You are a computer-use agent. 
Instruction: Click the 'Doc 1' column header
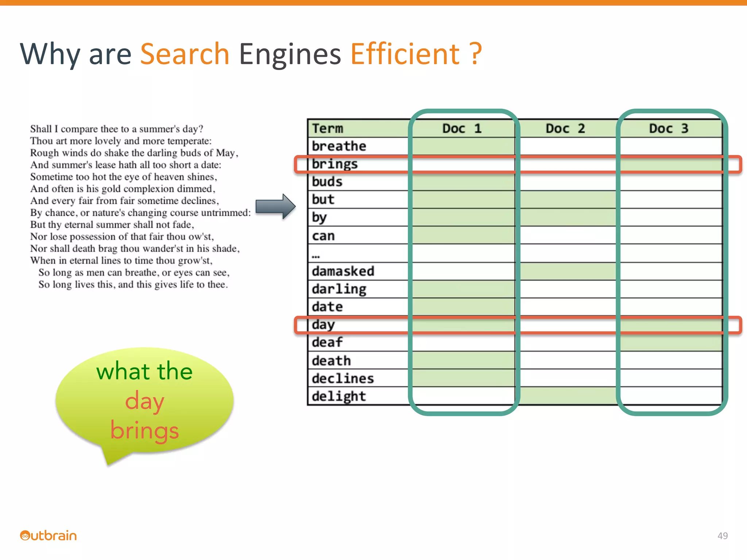(x=462, y=128)
